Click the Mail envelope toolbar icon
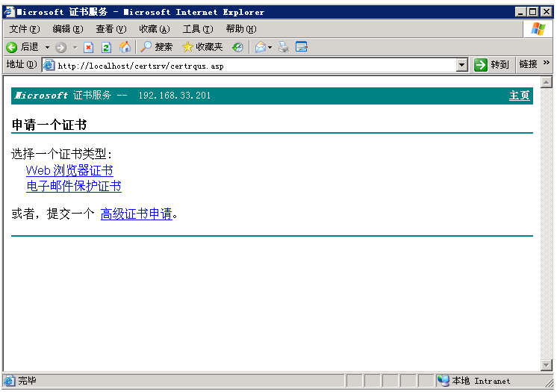 tap(260, 47)
